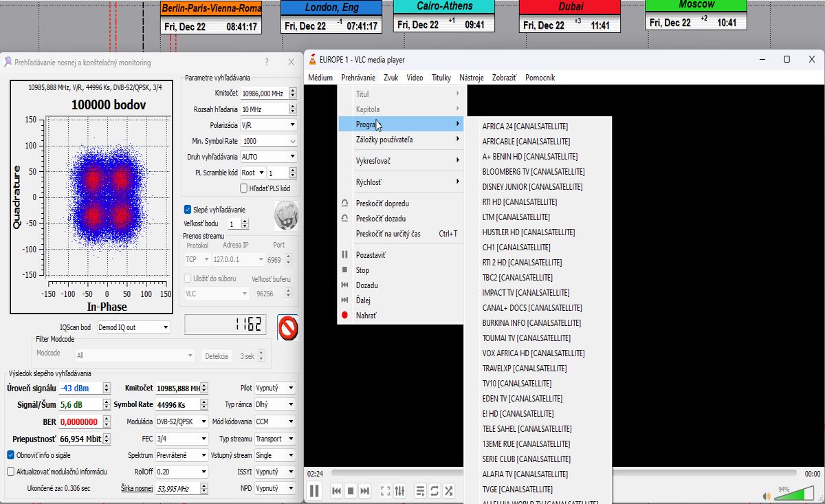Screen dimensions: 825x504
Task: Open VLC extended settings equalizer icon
Action: point(400,490)
